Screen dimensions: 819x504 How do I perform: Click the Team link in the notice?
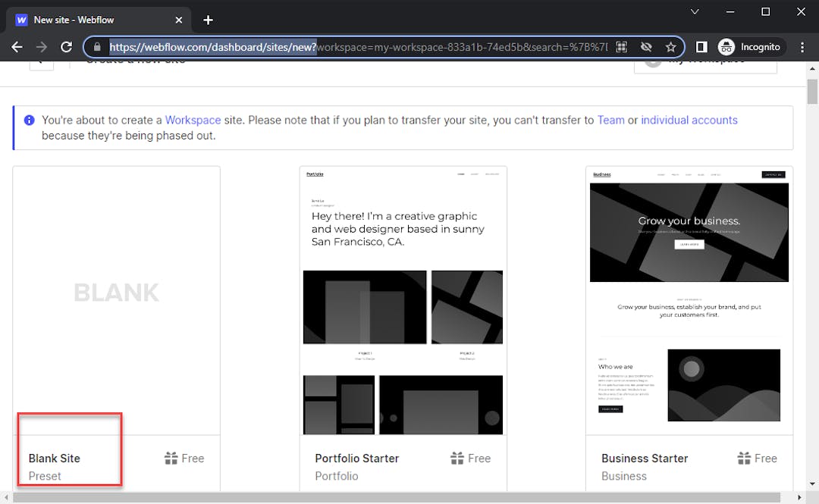pos(611,120)
